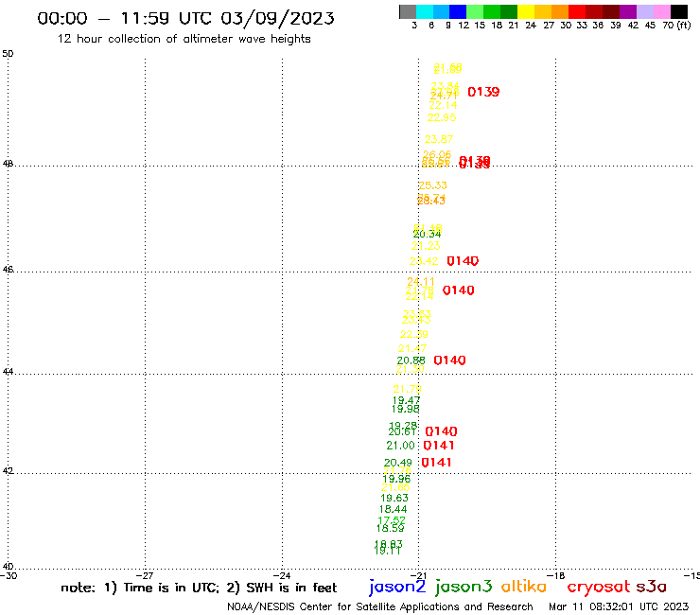Select the purple swatch in the color scale

(628, 11)
